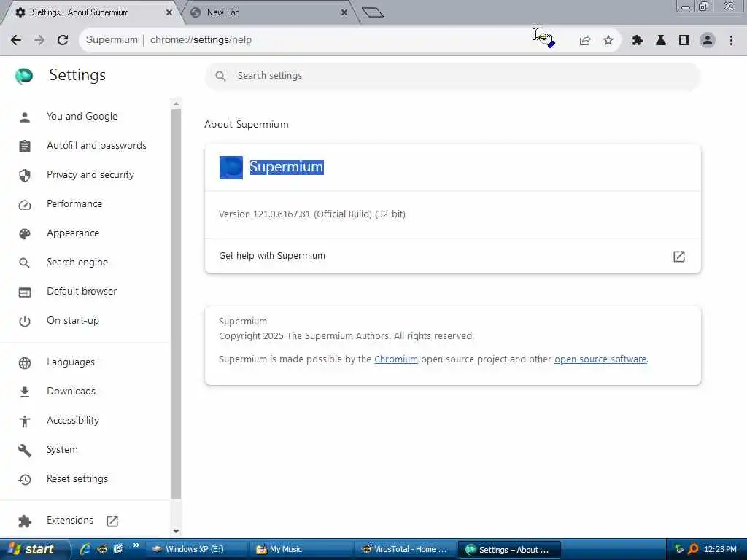Click the Copyright 2025 Supermium Authors text
The image size is (747, 560).
point(347,335)
